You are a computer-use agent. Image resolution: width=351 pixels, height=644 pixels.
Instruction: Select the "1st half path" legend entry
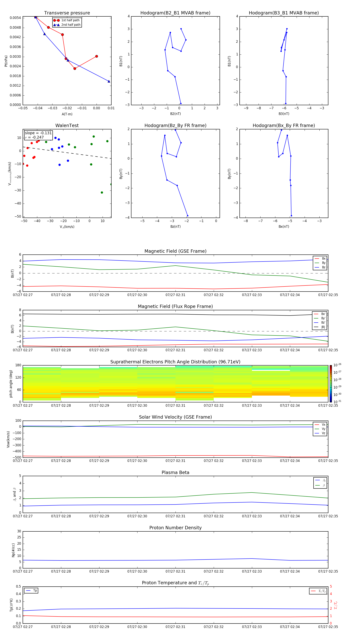coord(67,20)
